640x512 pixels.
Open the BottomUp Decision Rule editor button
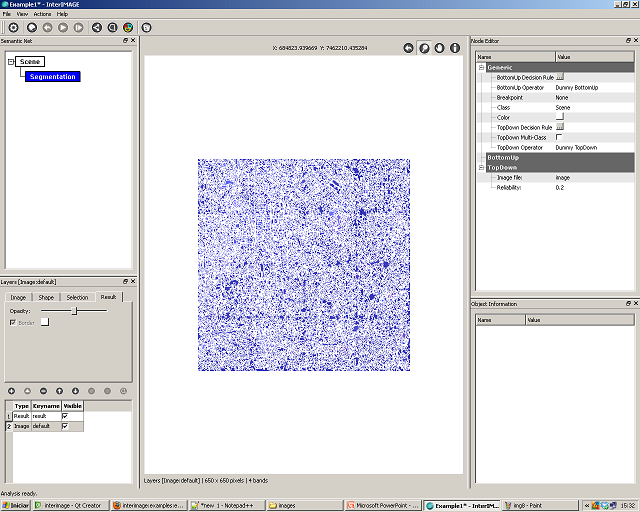pyautogui.click(x=560, y=77)
